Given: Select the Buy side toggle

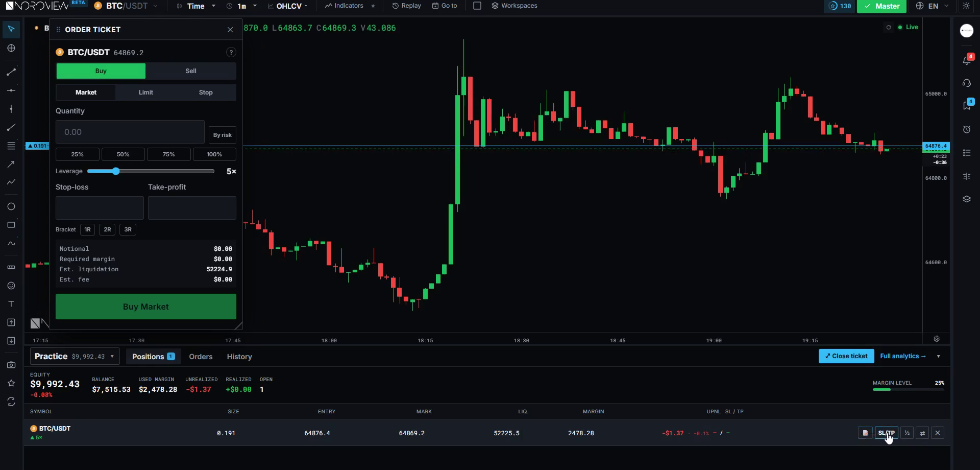Looking at the screenshot, I should pyautogui.click(x=101, y=71).
